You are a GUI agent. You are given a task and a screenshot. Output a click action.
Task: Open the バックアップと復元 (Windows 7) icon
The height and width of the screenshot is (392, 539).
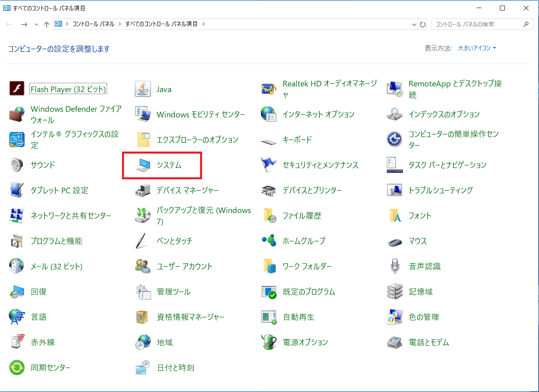(143, 215)
